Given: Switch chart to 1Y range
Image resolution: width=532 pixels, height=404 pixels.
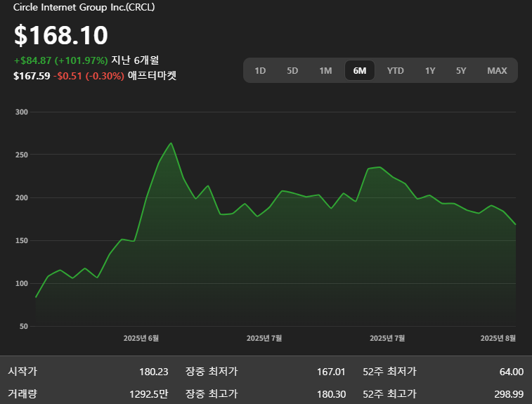Looking at the screenshot, I should click(430, 70).
